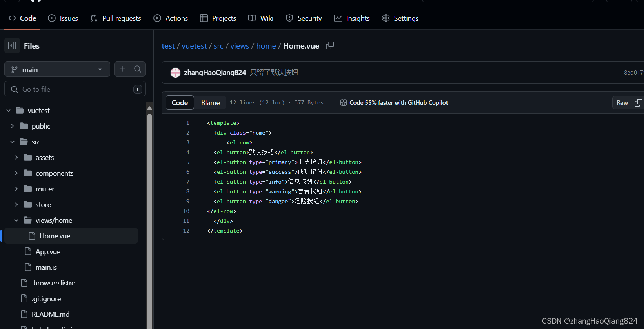Click src breadcrumb link
Image resolution: width=644 pixels, height=329 pixels.
[218, 46]
